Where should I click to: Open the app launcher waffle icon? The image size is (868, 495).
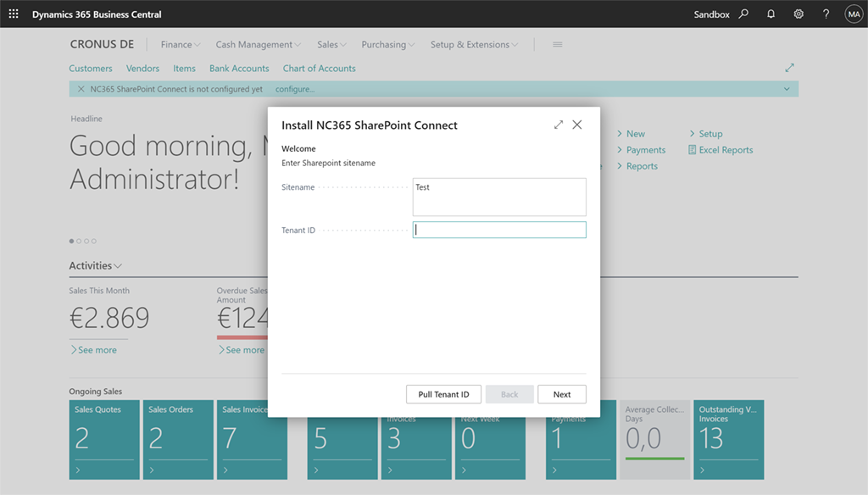(14, 14)
